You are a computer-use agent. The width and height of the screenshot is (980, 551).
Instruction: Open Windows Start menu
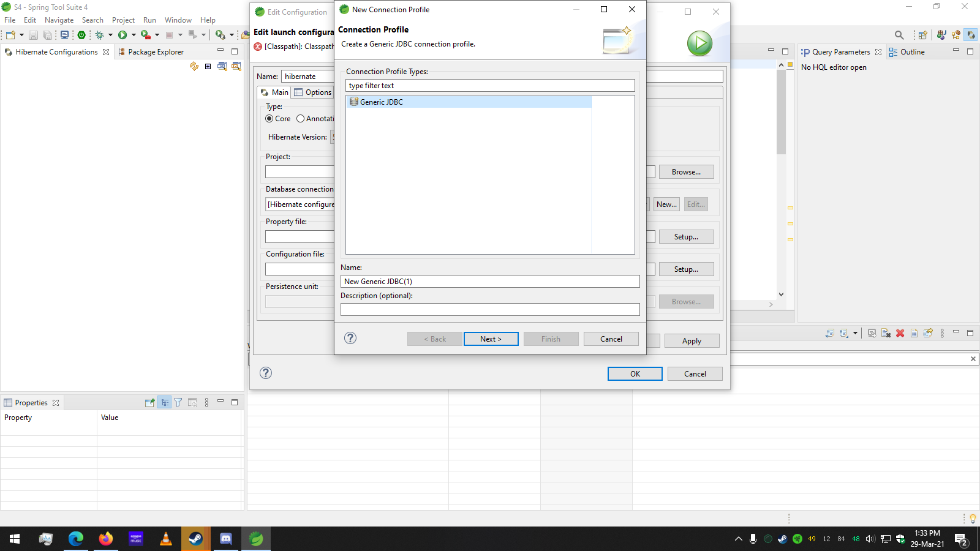click(15, 539)
